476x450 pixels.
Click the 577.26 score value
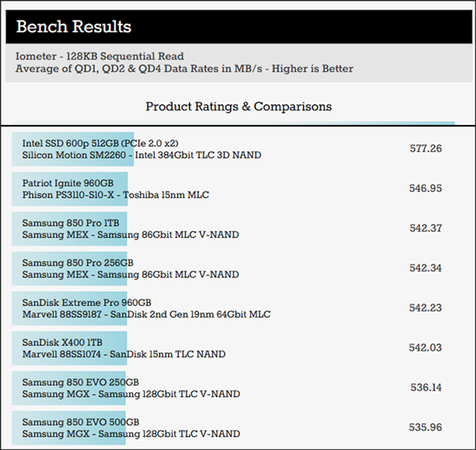point(425,149)
